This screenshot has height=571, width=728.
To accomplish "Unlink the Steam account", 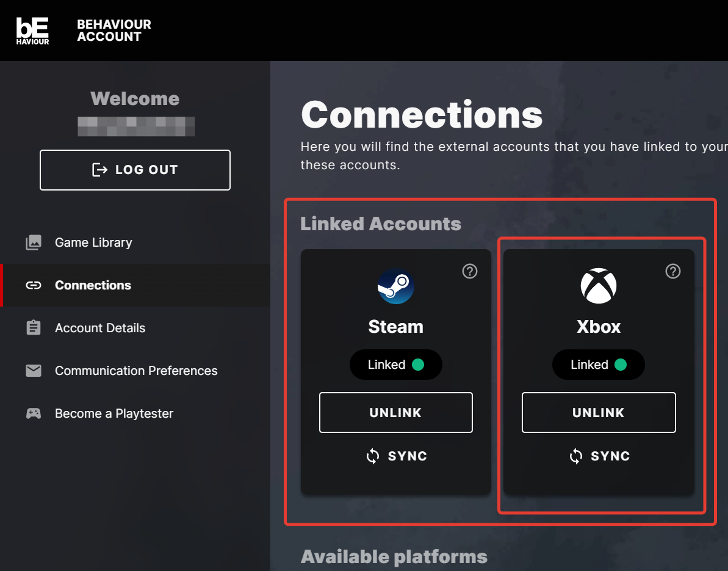I will click(x=396, y=413).
